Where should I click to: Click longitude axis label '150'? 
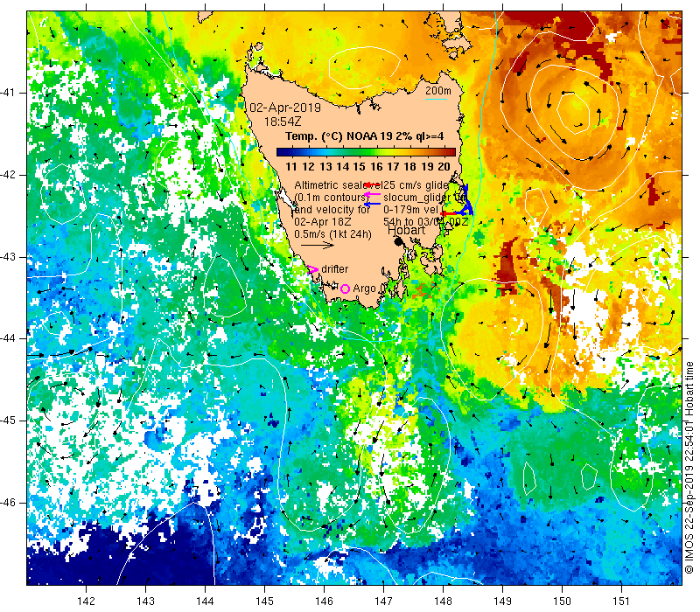click(562, 601)
